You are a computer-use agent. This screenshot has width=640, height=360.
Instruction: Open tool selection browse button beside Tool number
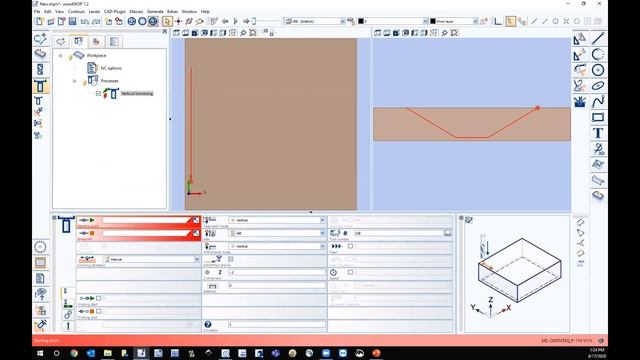(x=447, y=233)
